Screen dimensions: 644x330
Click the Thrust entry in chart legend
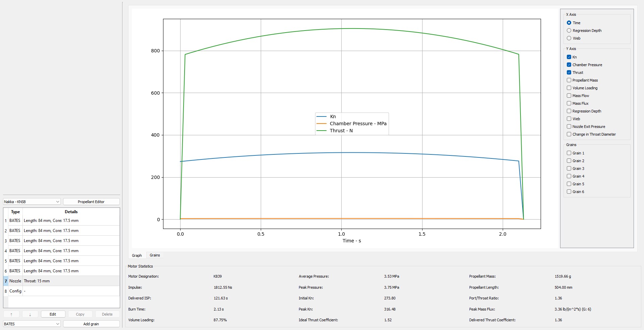coord(341,131)
